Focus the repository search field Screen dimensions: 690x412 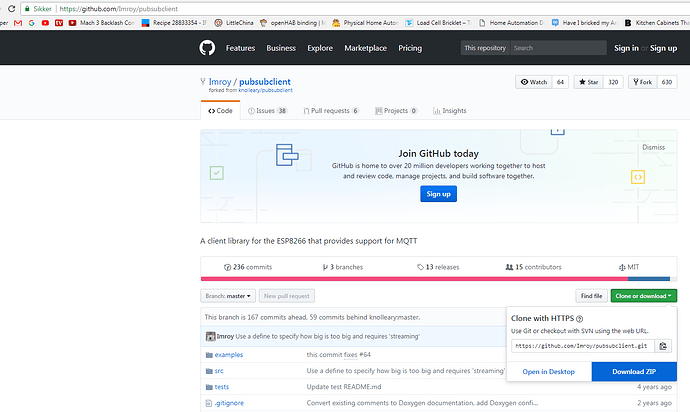tap(553, 48)
